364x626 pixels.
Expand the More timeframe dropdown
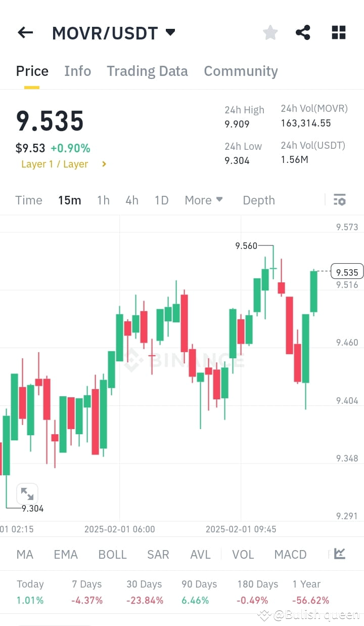[203, 200]
